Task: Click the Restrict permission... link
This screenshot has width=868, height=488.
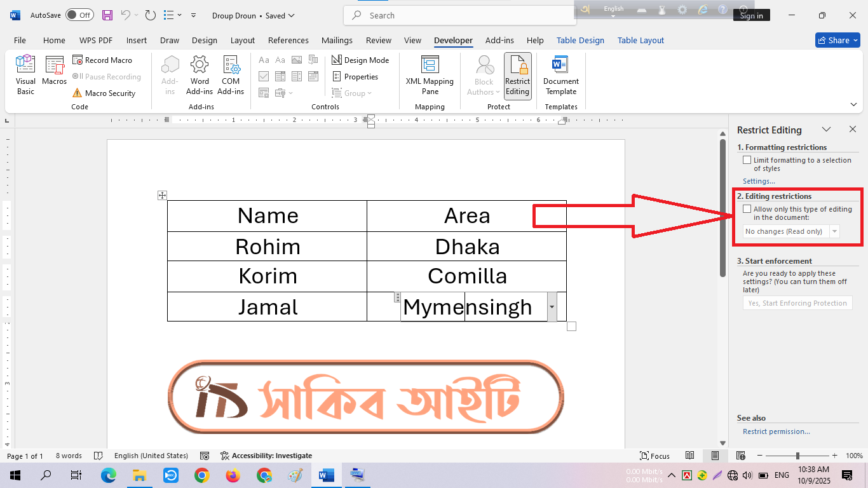Action: [776, 431]
